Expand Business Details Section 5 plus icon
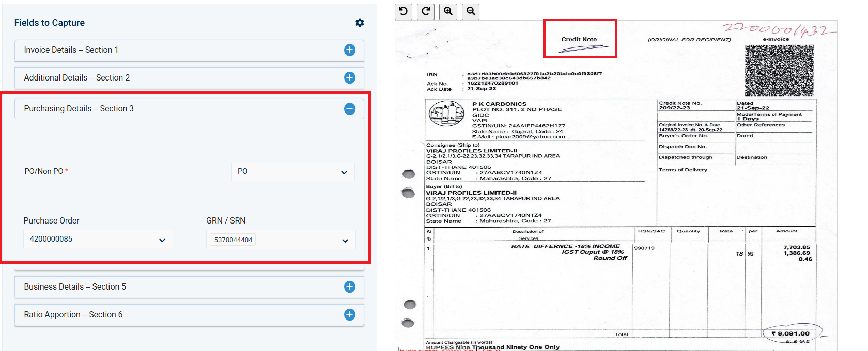 click(350, 286)
